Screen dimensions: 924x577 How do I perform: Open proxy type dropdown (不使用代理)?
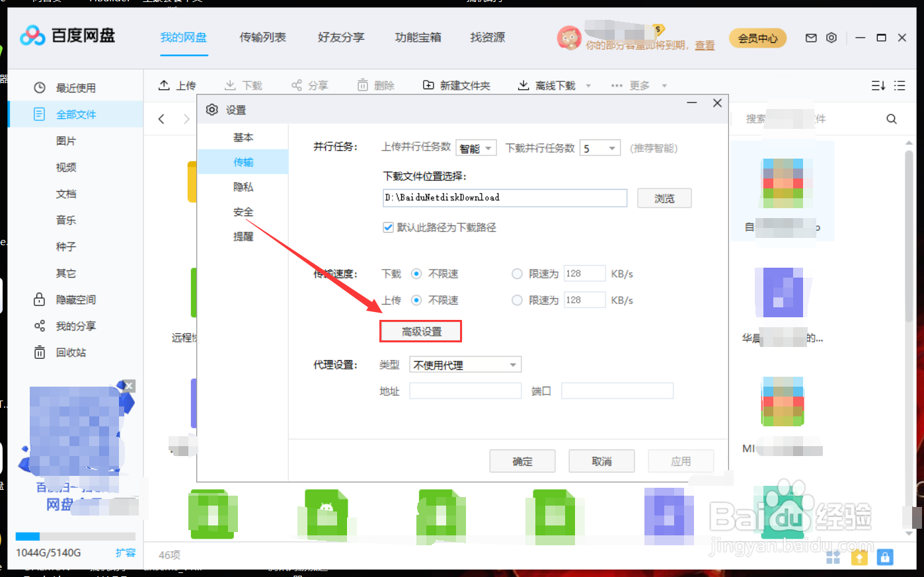[465, 365]
